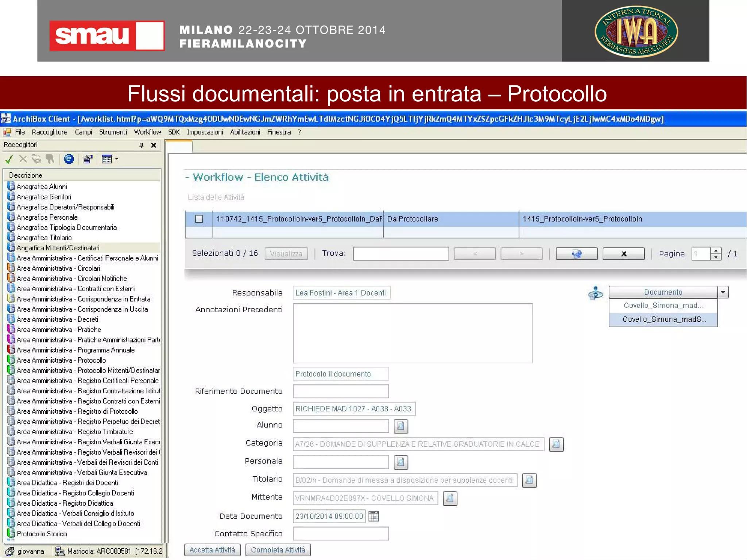Image resolution: width=747 pixels, height=560 pixels.
Task: Open the calendar picker for Data Documento
Action: (374, 516)
